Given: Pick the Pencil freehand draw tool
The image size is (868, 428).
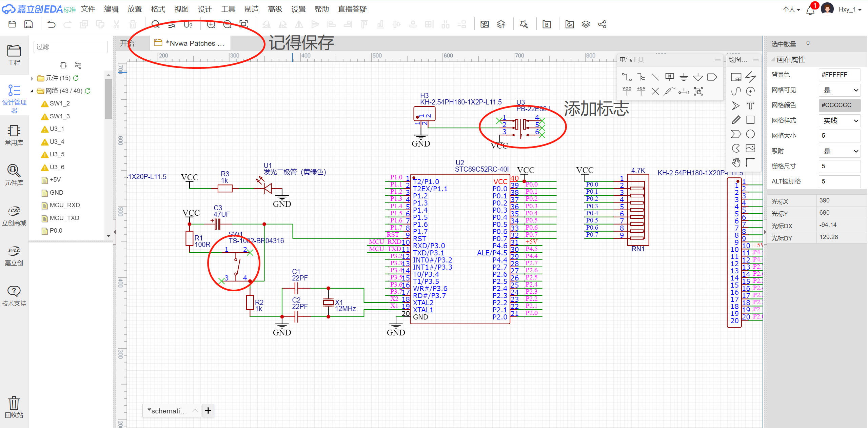Looking at the screenshot, I should (736, 120).
